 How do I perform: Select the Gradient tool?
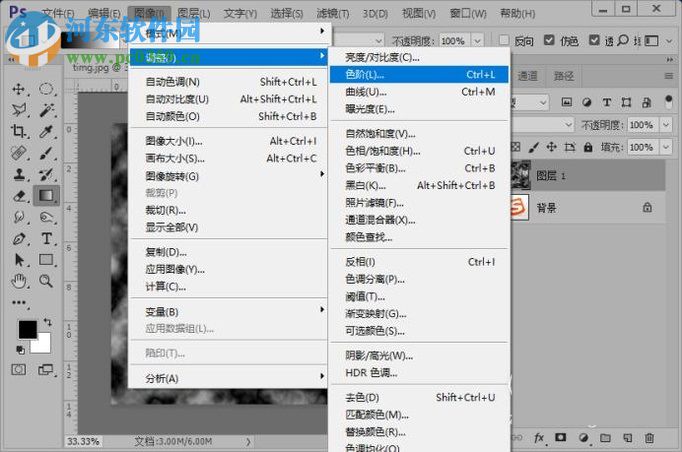click(46, 196)
